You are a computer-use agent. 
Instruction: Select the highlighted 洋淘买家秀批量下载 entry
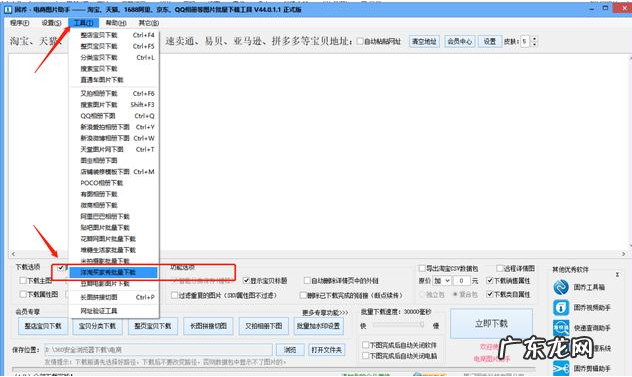[113, 273]
